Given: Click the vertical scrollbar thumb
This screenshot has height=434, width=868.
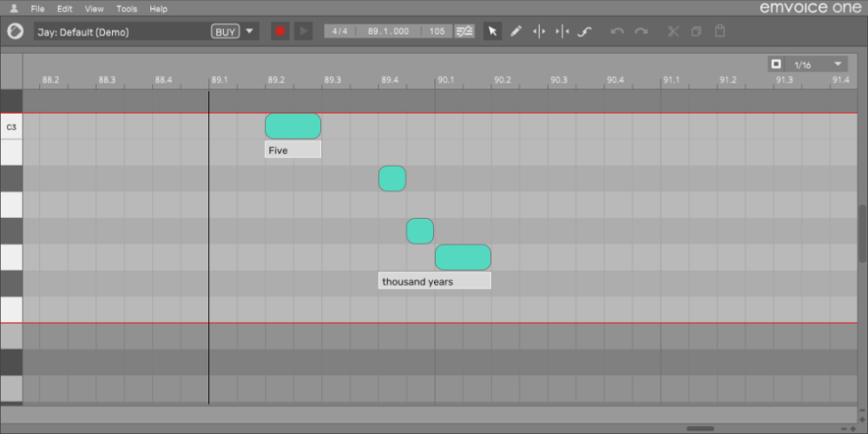Looking at the screenshot, I should click(x=863, y=233).
